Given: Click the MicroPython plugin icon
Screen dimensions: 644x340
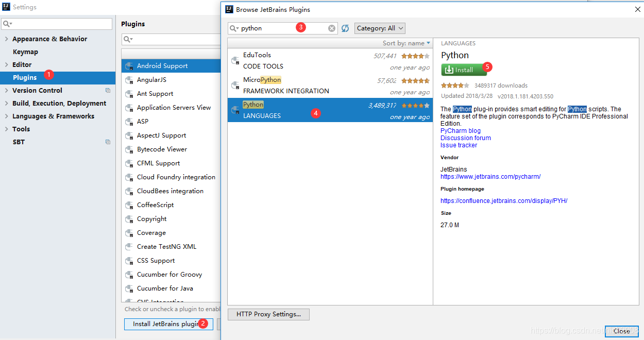Looking at the screenshot, I should coord(235,86).
